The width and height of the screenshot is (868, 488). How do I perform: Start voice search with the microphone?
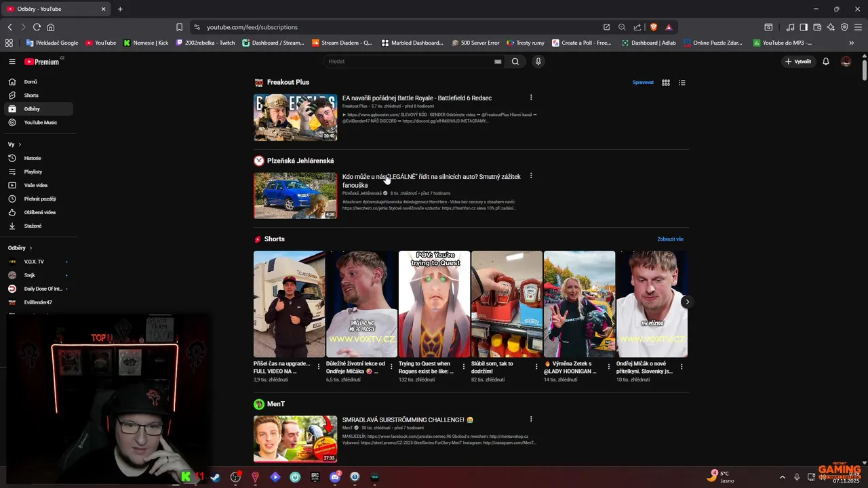[x=538, y=62]
